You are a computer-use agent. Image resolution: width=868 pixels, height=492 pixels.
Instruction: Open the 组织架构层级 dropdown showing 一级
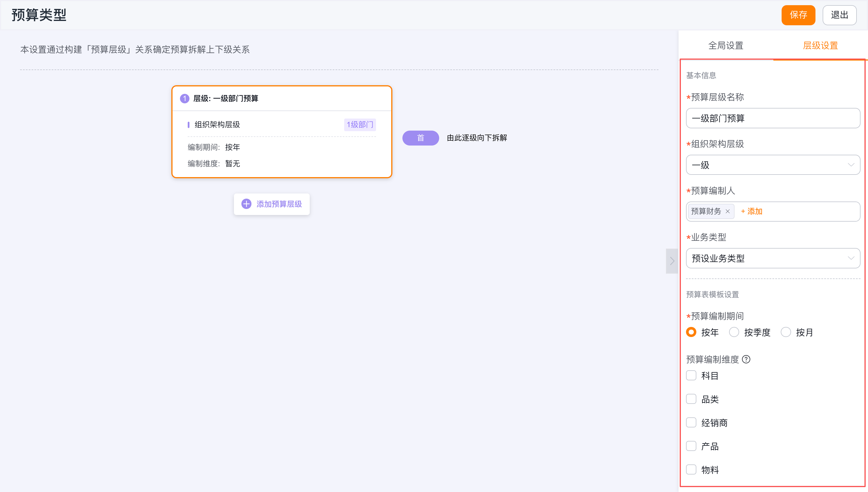773,165
